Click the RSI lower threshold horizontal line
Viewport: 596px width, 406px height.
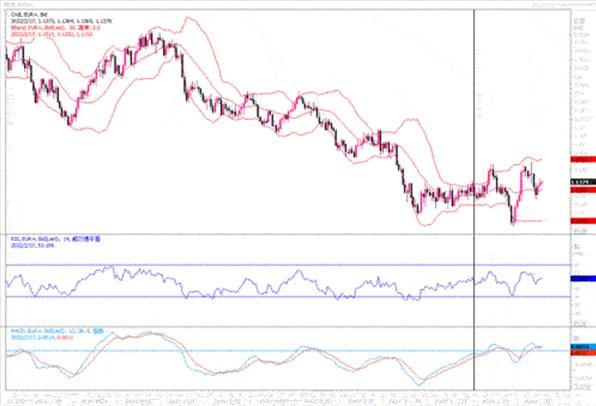tap(288, 297)
